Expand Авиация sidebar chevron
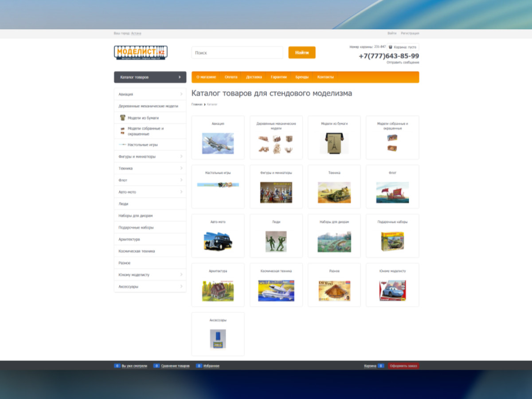This screenshot has width=532, height=399. point(181,94)
